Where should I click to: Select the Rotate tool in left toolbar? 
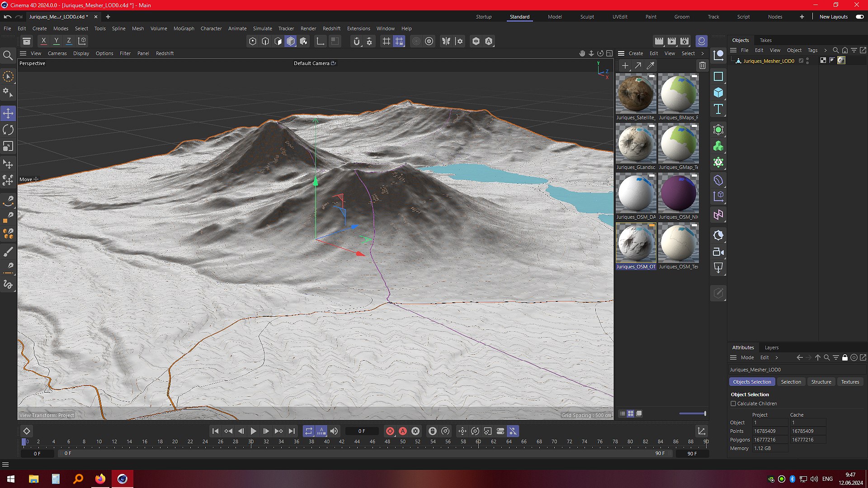pyautogui.click(x=8, y=130)
